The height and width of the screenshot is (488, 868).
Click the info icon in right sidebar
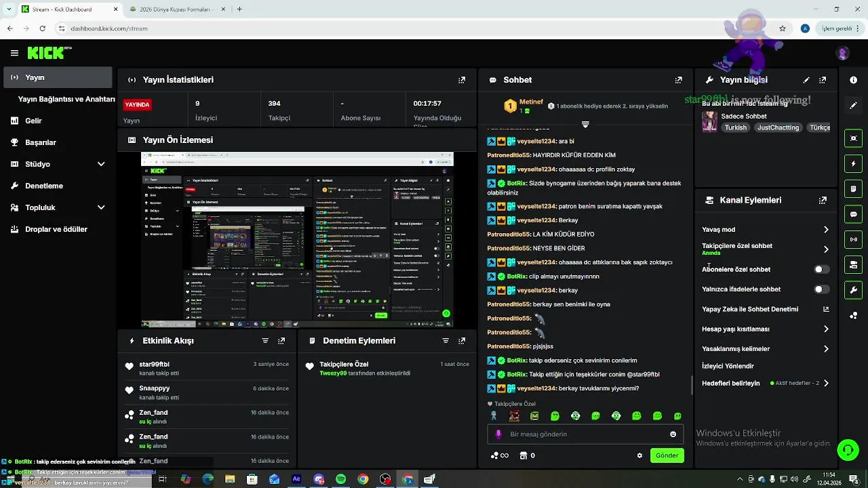pos(853,80)
